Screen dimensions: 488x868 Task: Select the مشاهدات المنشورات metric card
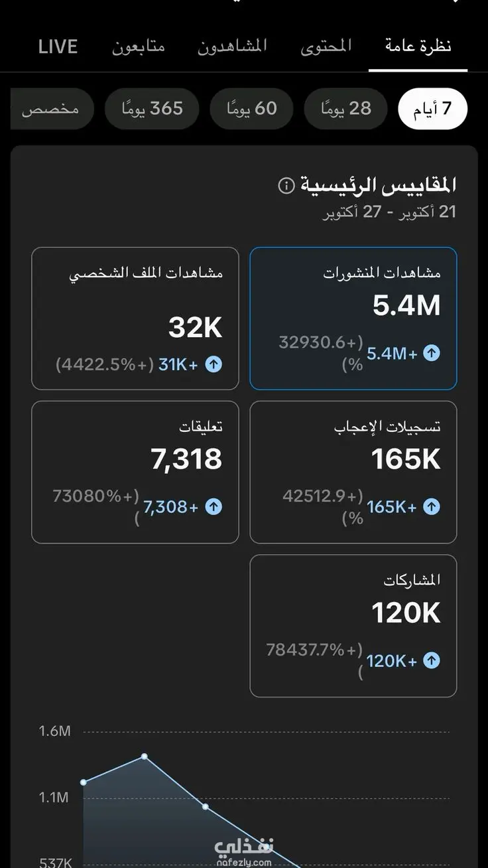pos(353,319)
